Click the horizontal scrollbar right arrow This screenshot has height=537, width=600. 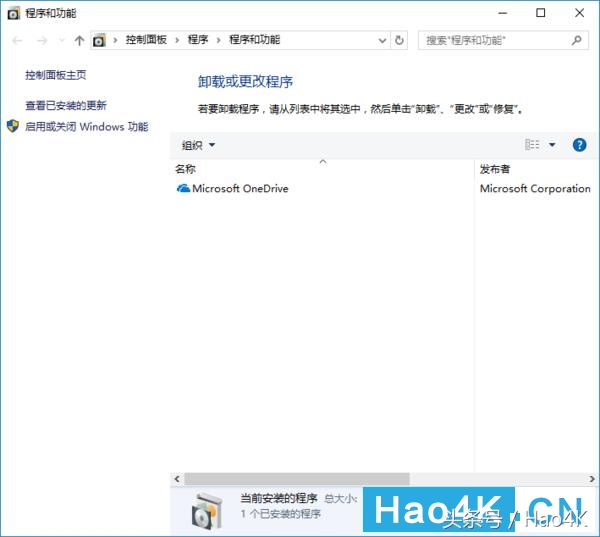(592, 479)
